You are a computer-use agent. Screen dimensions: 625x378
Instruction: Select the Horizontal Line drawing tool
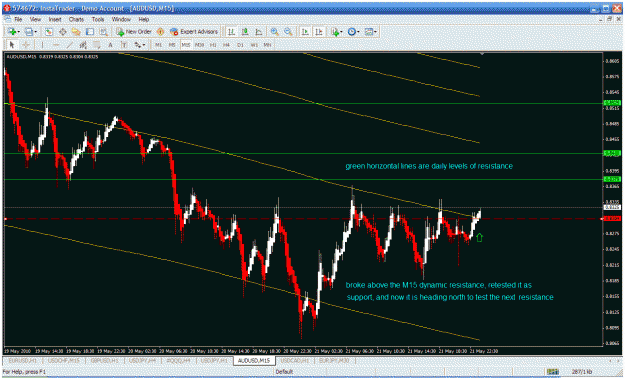pyautogui.click(x=56, y=45)
